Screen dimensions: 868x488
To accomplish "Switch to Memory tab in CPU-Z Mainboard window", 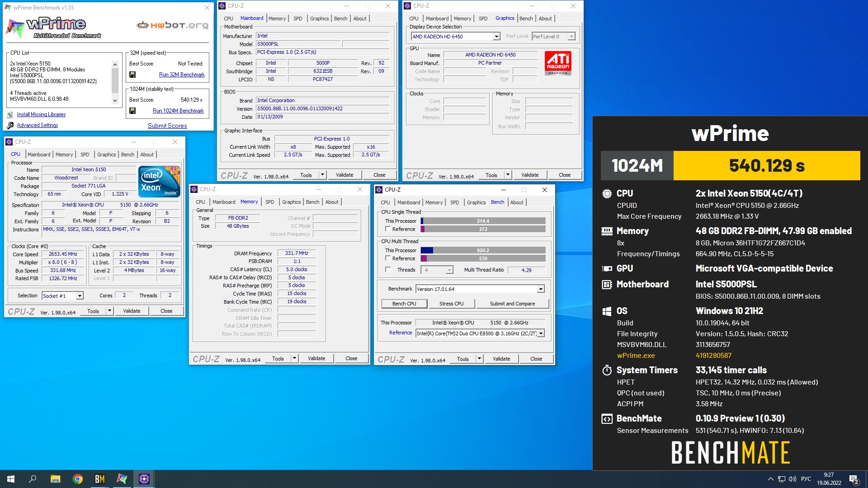I will [x=277, y=19].
